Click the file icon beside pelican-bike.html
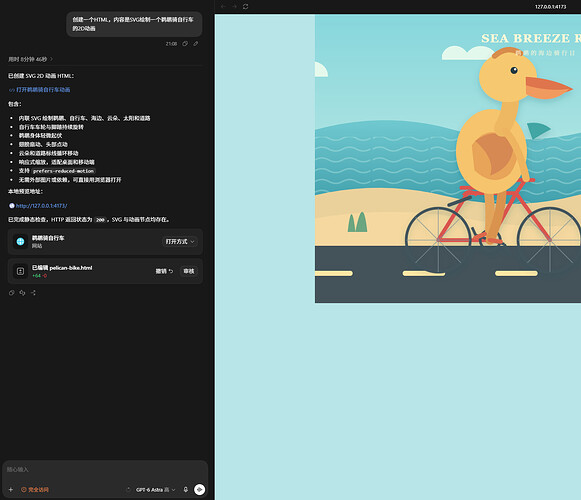This screenshot has width=581, height=500. (20, 271)
